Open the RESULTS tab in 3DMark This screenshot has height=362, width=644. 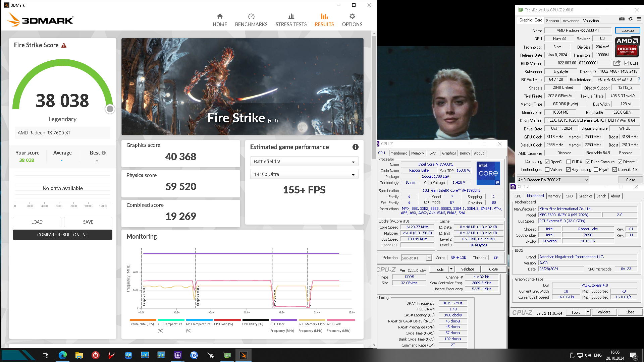tap(324, 20)
